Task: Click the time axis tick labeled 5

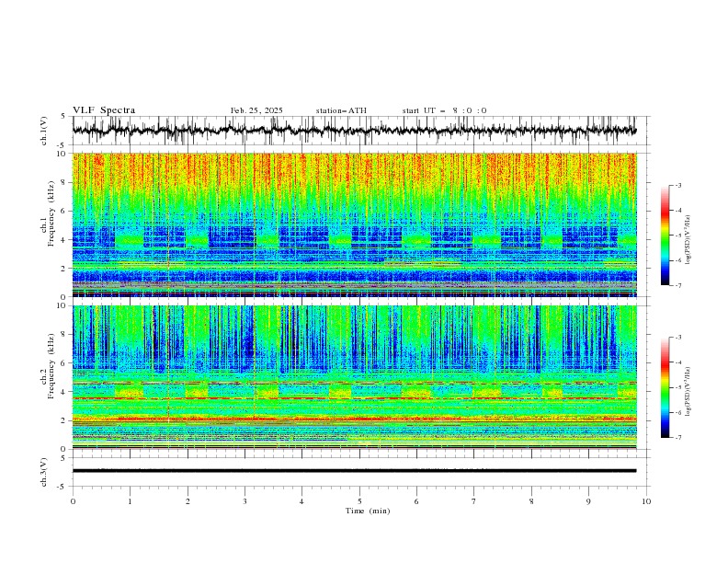Action: click(x=359, y=501)
